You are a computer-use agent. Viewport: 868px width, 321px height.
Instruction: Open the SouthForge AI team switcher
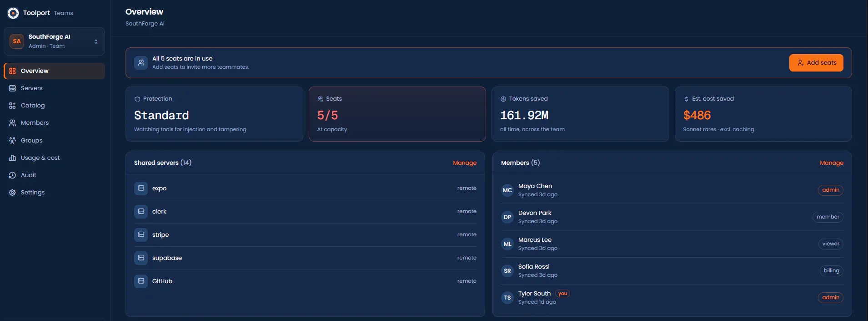(x=54, y=41)
